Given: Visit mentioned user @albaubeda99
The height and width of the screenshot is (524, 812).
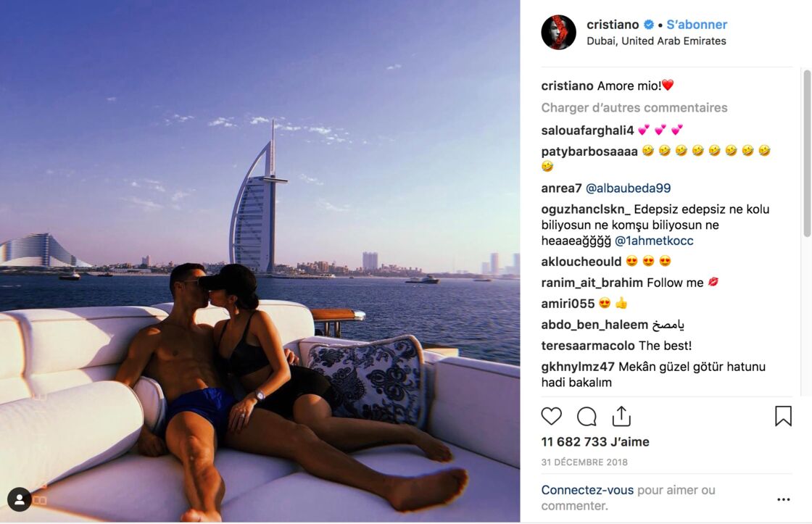Looking at the screenshot, I should click(628, 188).
